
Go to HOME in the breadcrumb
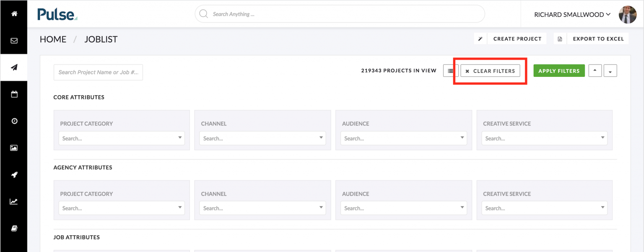pyautogui.click(x=53, y=39)
